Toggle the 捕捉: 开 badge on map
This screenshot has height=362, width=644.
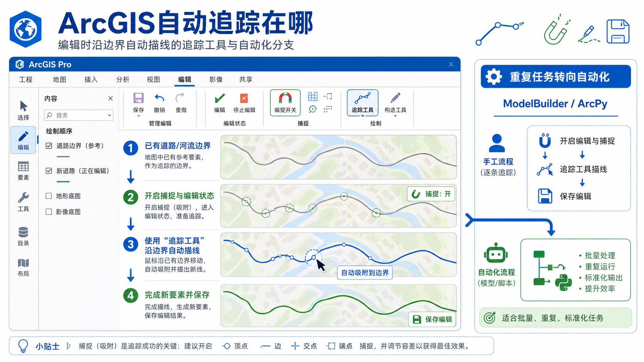431,194
